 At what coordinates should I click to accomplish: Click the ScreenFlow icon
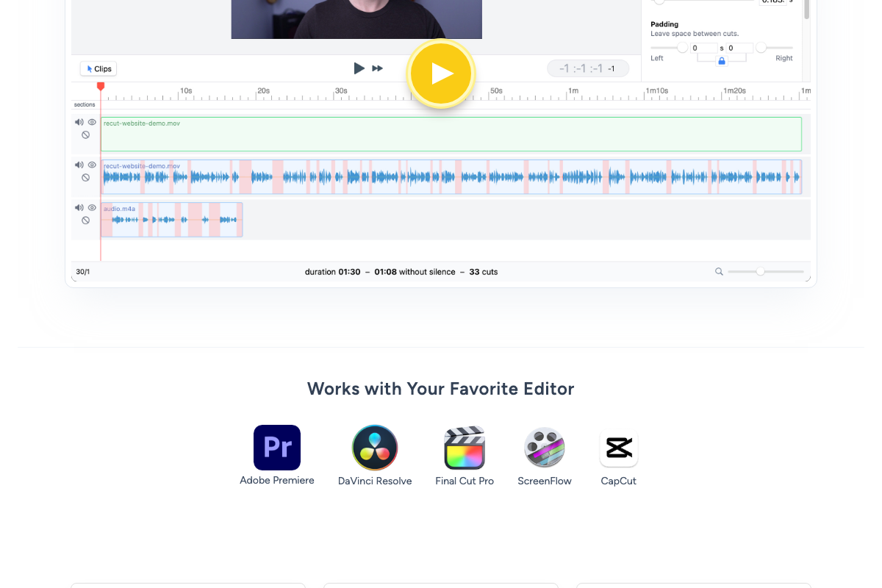[x=545, y=448]
